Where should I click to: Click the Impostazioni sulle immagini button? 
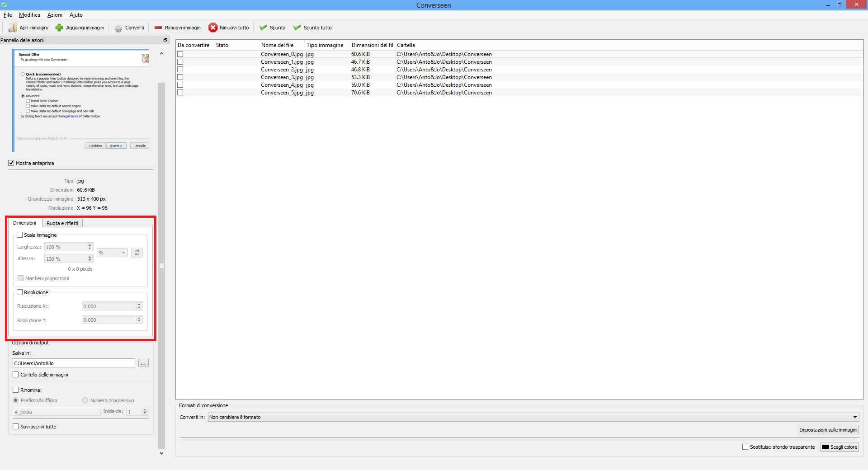(x=829, y=430)
